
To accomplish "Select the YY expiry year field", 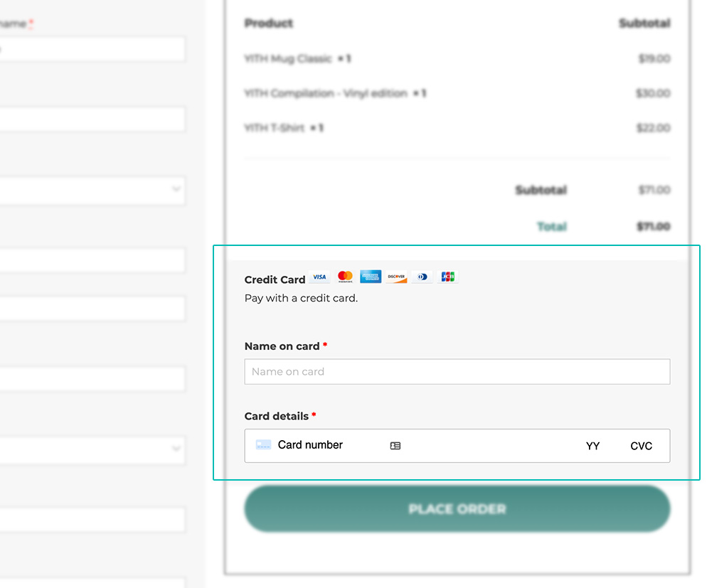I will [x=592, y=446].
